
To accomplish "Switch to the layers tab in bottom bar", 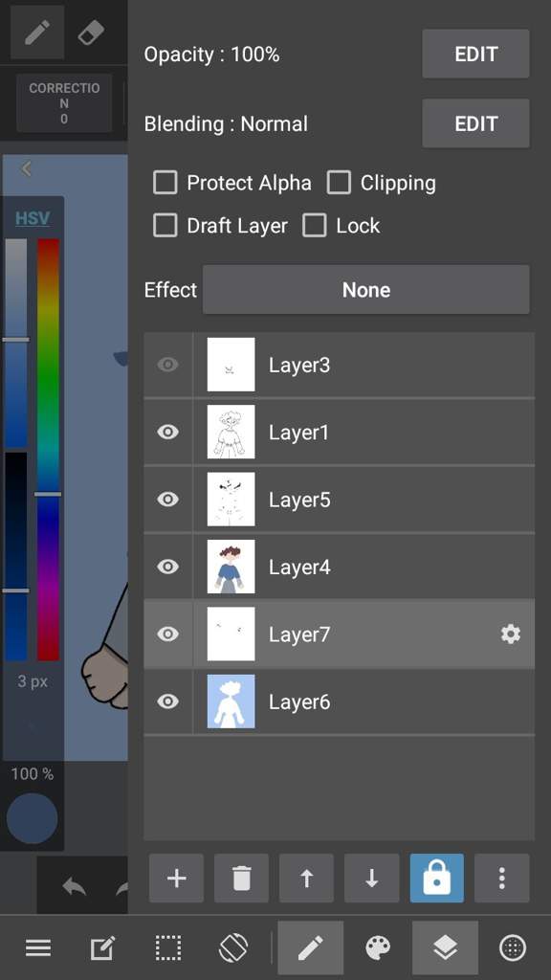I will 446,948.
